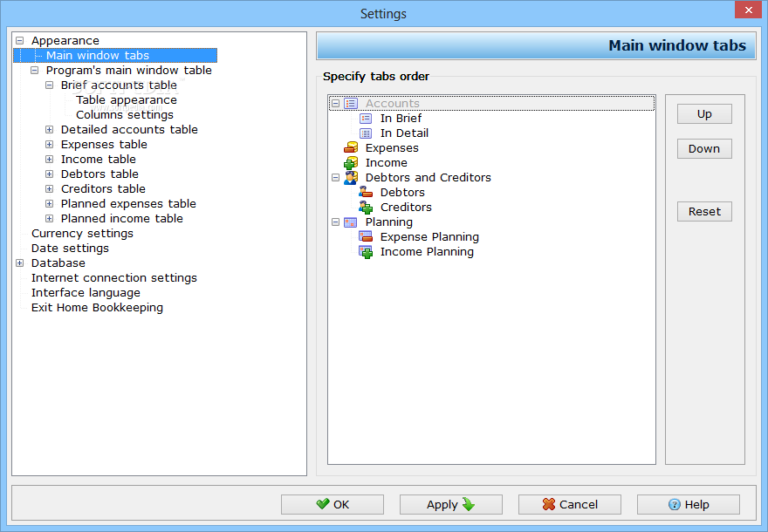Click the red X icon on Cancel

pos(549,504)
